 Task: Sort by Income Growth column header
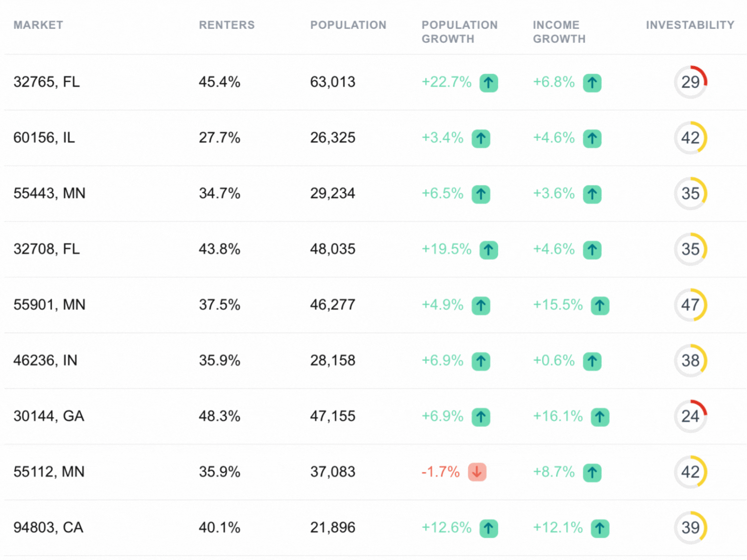(x=559, y=32)
